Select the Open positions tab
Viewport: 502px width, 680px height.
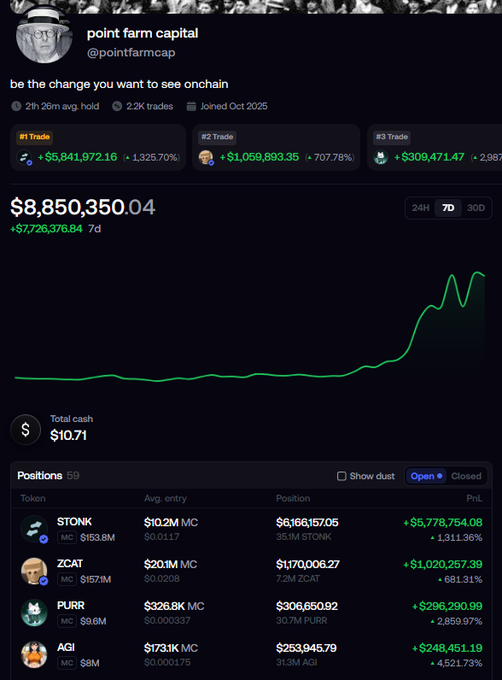(x=426, y=476)
